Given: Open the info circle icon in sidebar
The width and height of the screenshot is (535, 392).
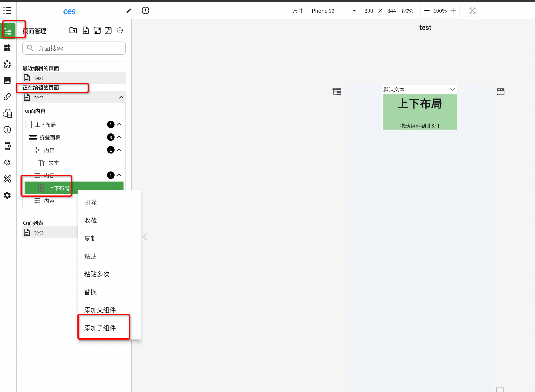Looking at the screenshot, I should click(x=7, y=130).
